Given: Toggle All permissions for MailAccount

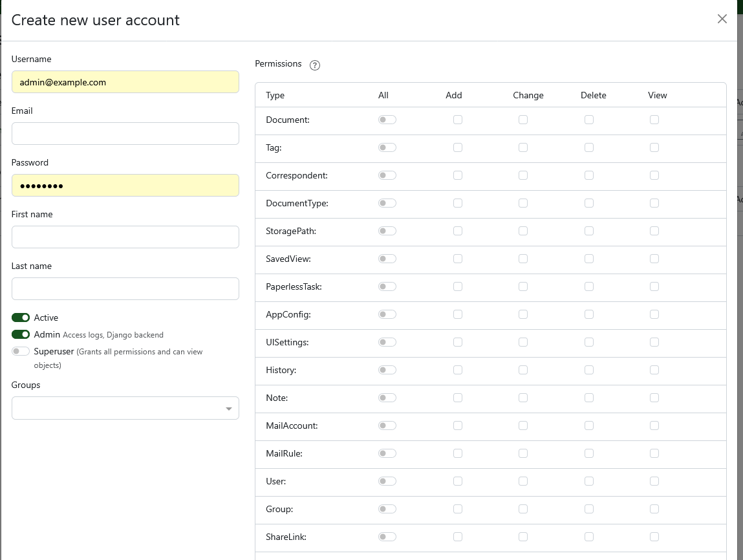Looking at the screenshot, I should pyautogui.click(x=387, y=425).
